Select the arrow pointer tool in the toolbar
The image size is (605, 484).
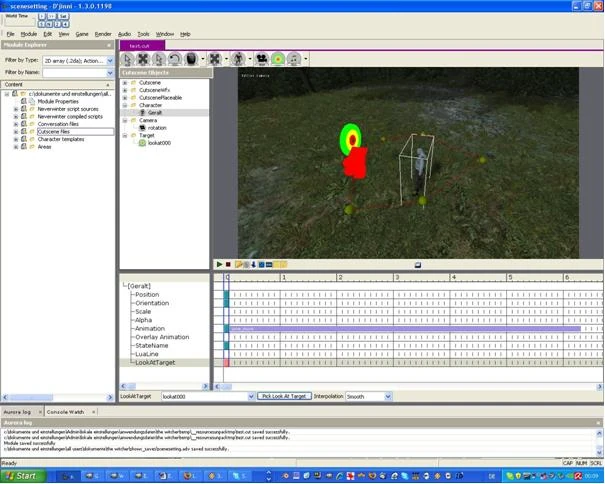tap(127, 59)
